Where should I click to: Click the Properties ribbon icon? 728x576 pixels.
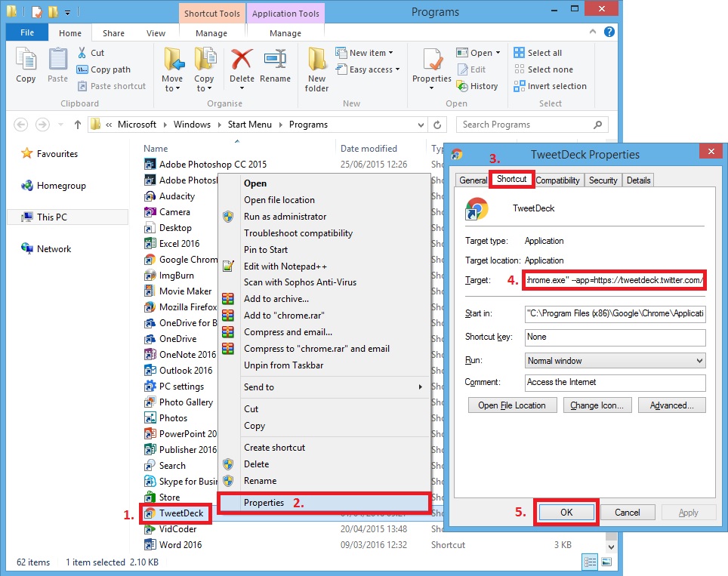coord(432,61)
